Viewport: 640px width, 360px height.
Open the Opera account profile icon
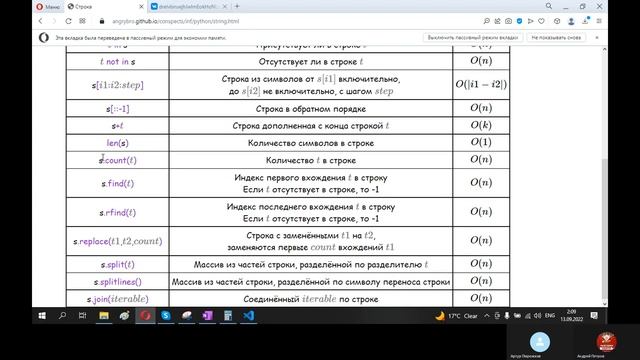(571, 21)
